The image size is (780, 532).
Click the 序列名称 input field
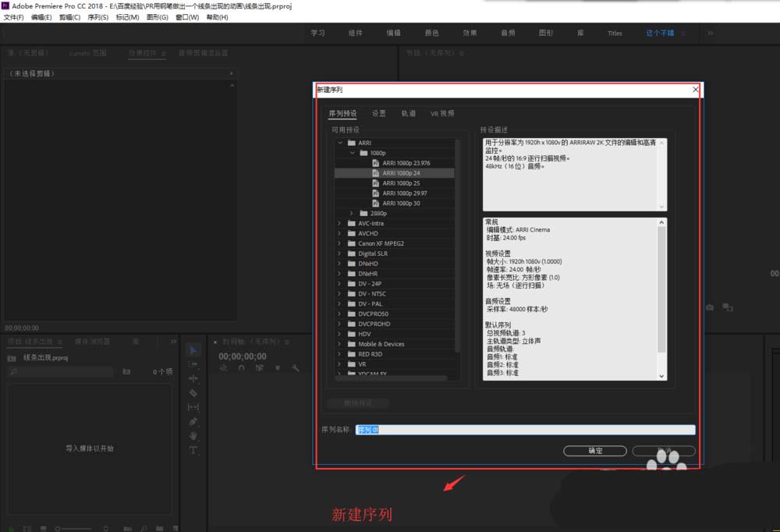[x=525, y=430]
